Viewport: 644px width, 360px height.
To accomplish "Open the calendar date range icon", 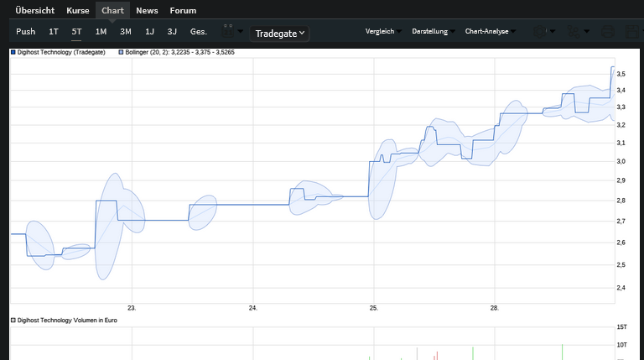I will click(228, 32).
